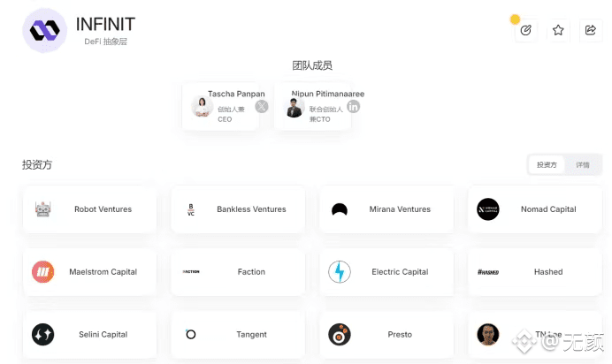The height and width of the screenshot is (364, 612).
Task: Click the Electric Capital lightning logo
Action: click(x=340, y=271)
